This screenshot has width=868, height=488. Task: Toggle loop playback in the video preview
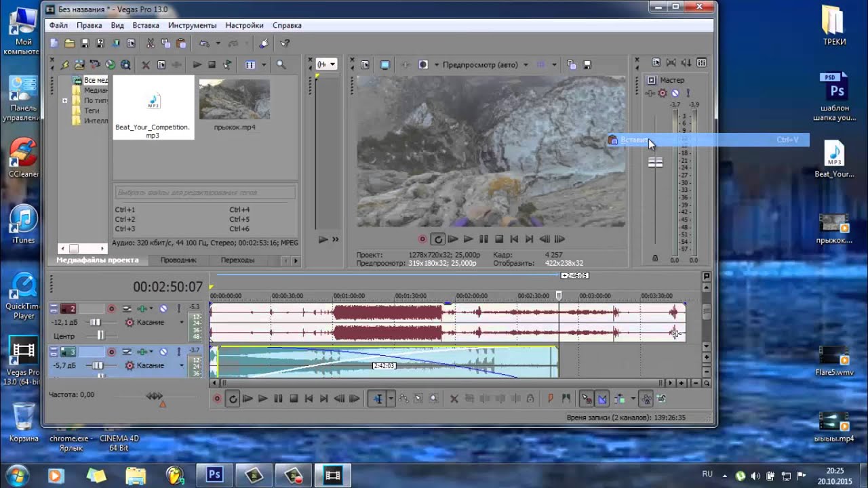coord(438,239)
